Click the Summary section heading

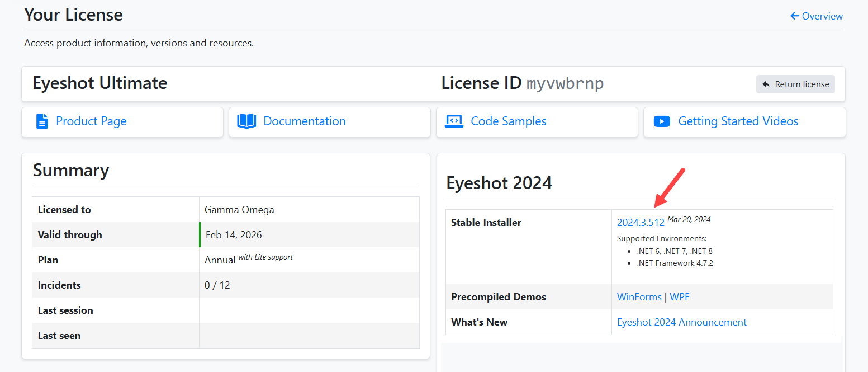(71, 170)
